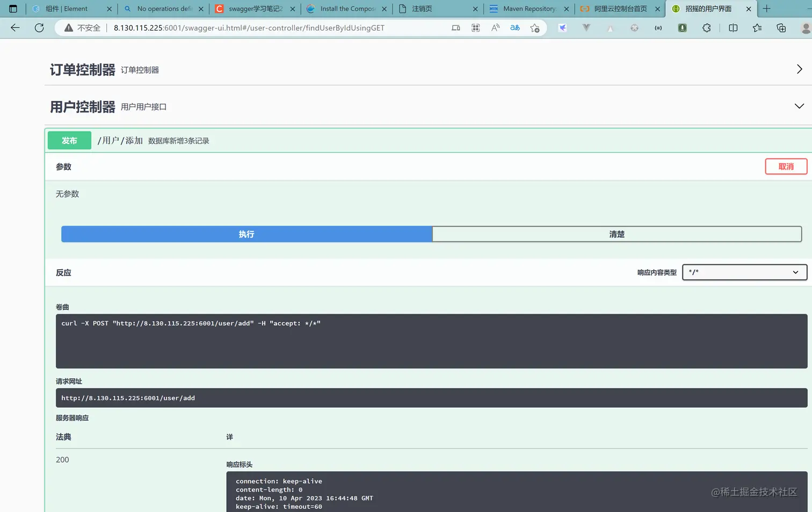Click the 200 status code
Image resolution: width=812 pixels, height=512 pixels.
tap(62, 460)
